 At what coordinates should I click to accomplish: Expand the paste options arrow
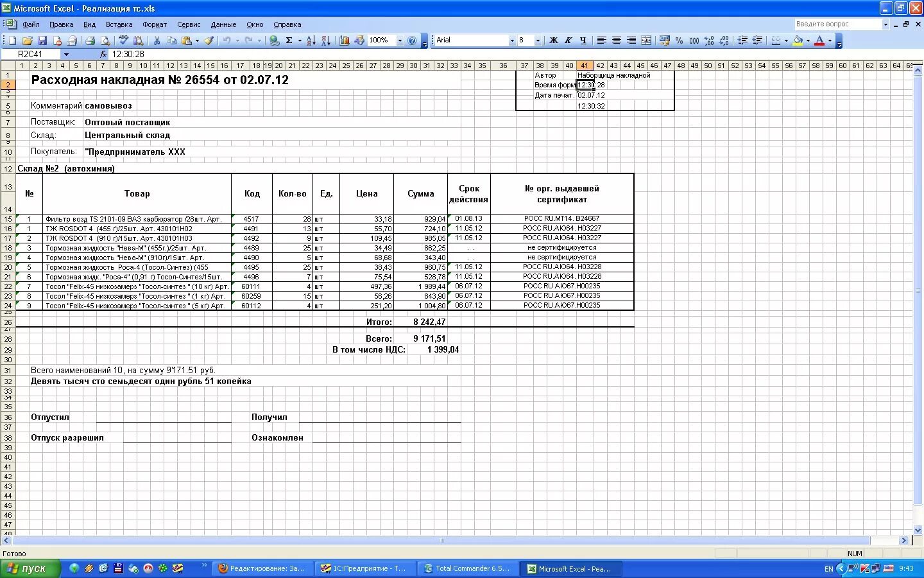pyautogui.click(x=197, y=40)
